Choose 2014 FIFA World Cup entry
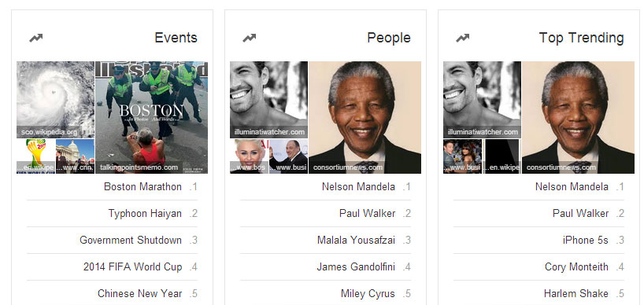This screenshot has width=644, height=305. point(133,267)
